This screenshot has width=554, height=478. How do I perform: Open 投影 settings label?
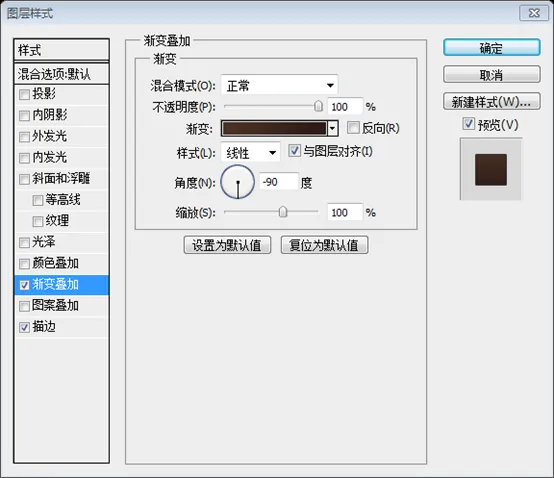[x=44, y=94]
